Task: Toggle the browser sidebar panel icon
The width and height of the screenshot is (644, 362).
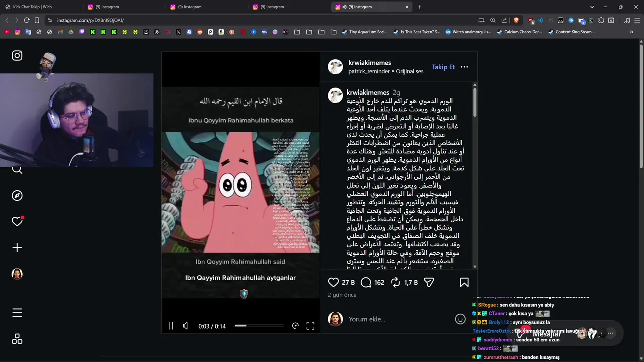Action: click(611, 20)
